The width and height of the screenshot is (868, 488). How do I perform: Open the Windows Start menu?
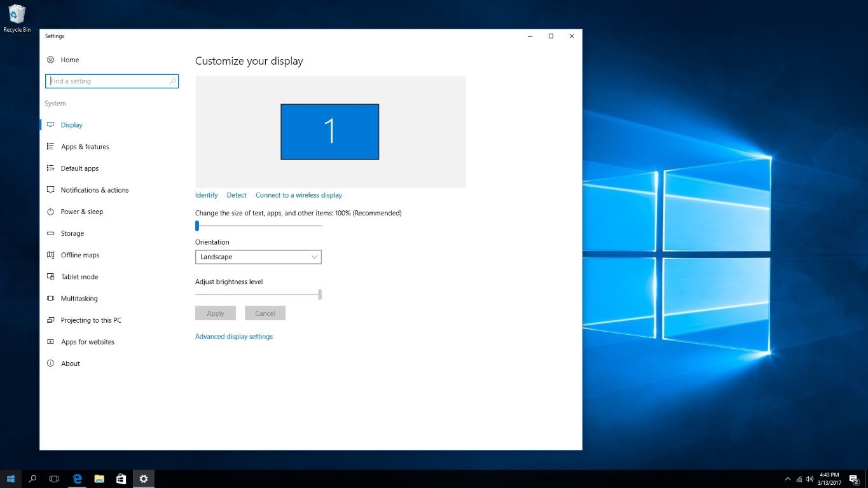(11, 479)
